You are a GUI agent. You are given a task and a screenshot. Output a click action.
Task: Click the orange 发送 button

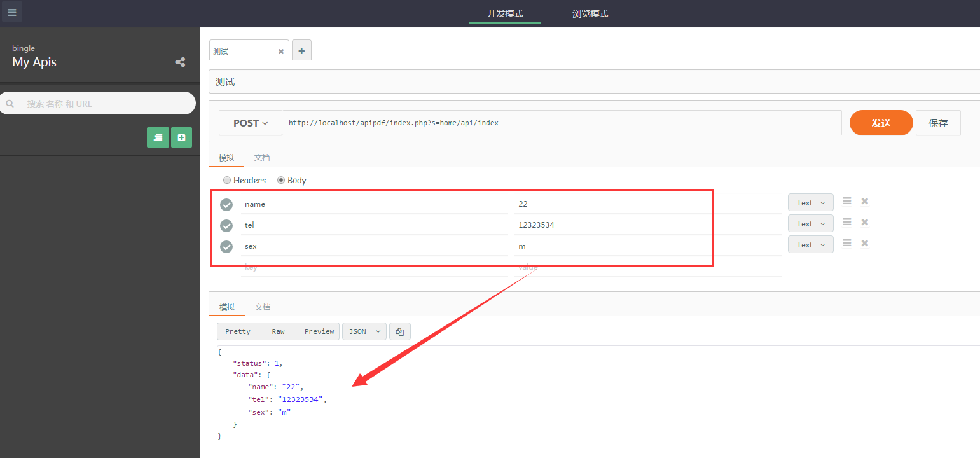tap(881, 123)
